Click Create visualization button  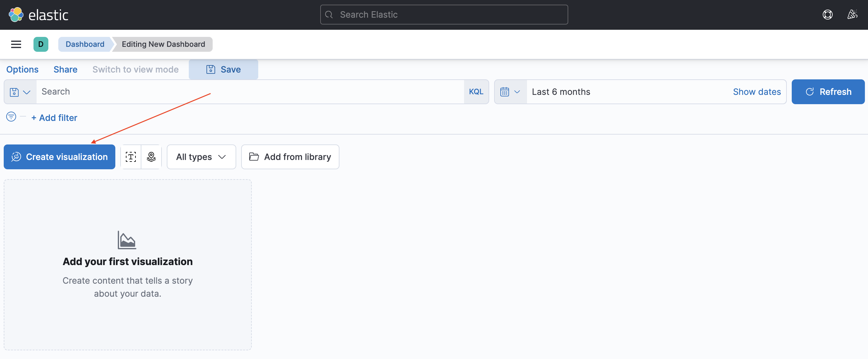[59, 157]
